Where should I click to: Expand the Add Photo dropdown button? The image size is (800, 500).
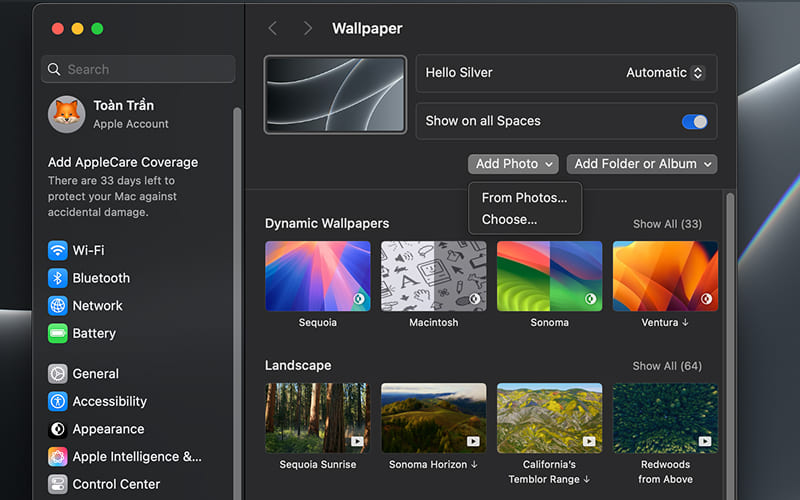click(513, 164)
